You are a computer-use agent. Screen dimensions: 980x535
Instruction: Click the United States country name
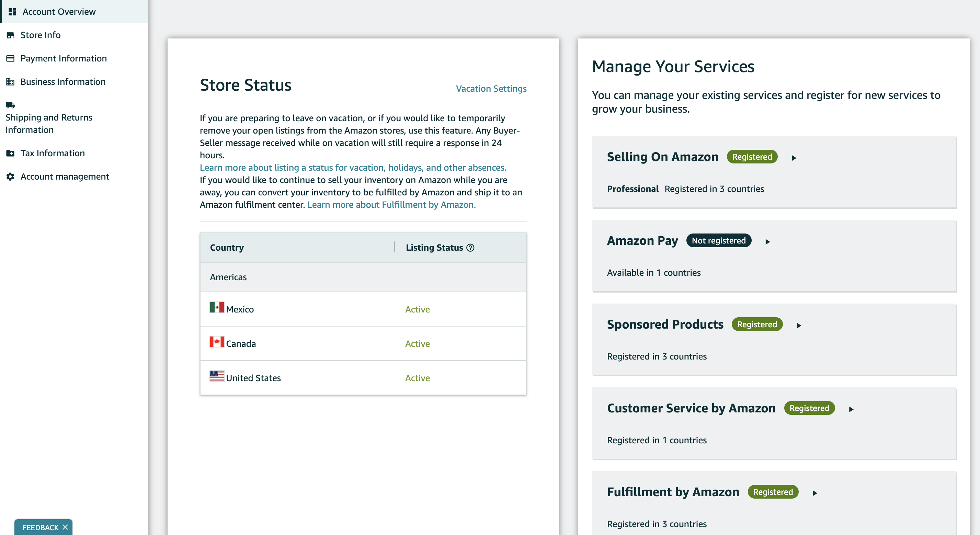coord(253,378)
